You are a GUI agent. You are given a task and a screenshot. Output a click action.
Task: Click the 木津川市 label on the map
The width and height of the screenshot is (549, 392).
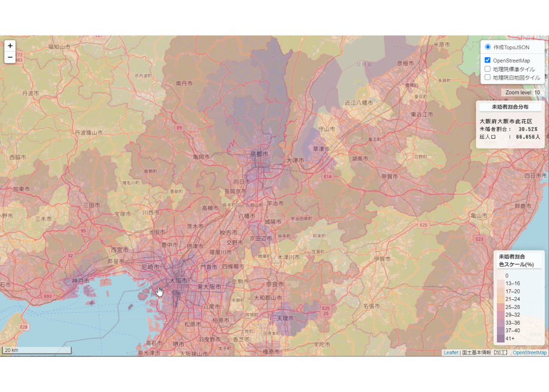click(289, 257)
